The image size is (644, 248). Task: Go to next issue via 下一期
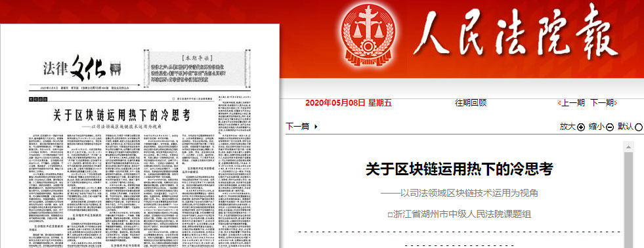point(602,102)
